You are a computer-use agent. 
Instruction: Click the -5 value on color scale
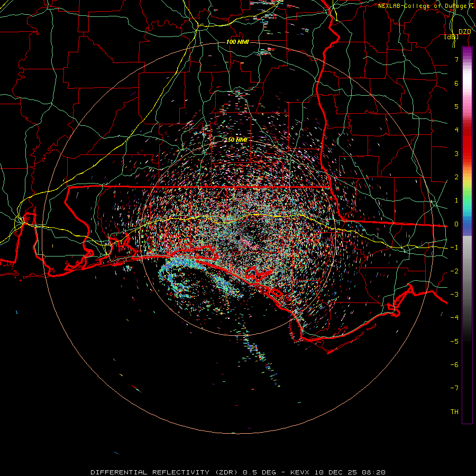click(454, 342)
